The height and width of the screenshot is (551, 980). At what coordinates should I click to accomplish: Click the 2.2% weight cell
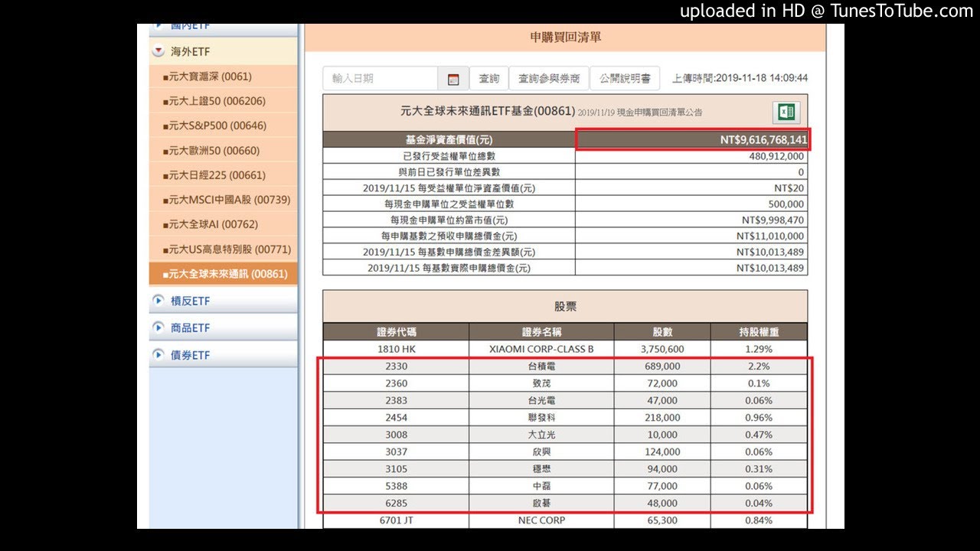point(759,367)
